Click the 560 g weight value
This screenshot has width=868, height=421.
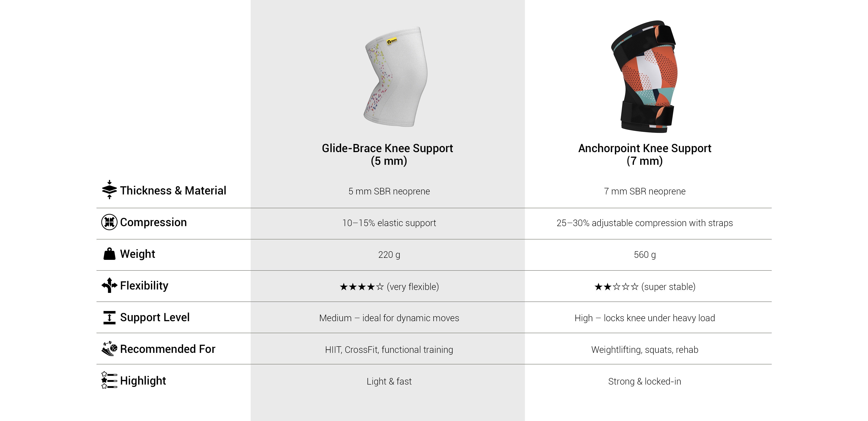[x=645, y=255]
